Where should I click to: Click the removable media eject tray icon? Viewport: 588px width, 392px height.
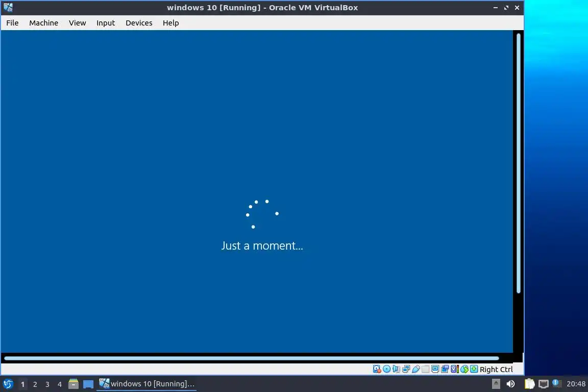[496, 384]
